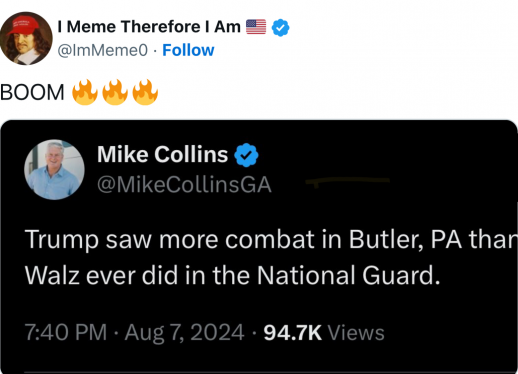
Task: Click the 7:40 PM Aug 7, 2024 timestamp
Action: pos(135,332)
